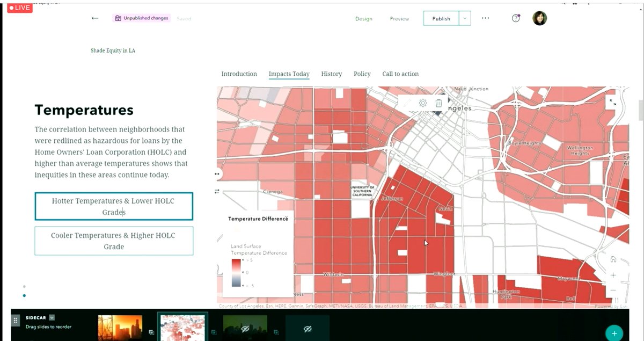
Task: Open the user profile avatar
Action: (539, 18)
